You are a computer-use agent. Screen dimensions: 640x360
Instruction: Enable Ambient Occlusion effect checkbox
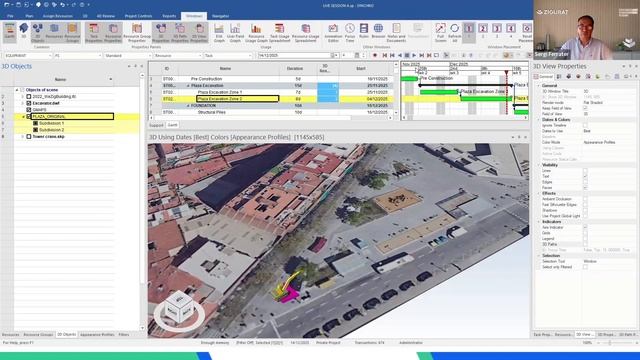585,199
